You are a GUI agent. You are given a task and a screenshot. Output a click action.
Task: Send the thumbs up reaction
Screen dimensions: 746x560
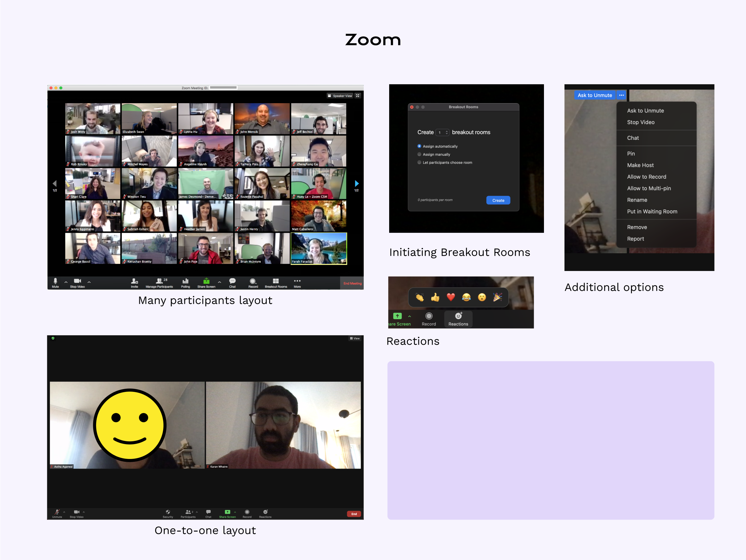click(x=435, y=297)
